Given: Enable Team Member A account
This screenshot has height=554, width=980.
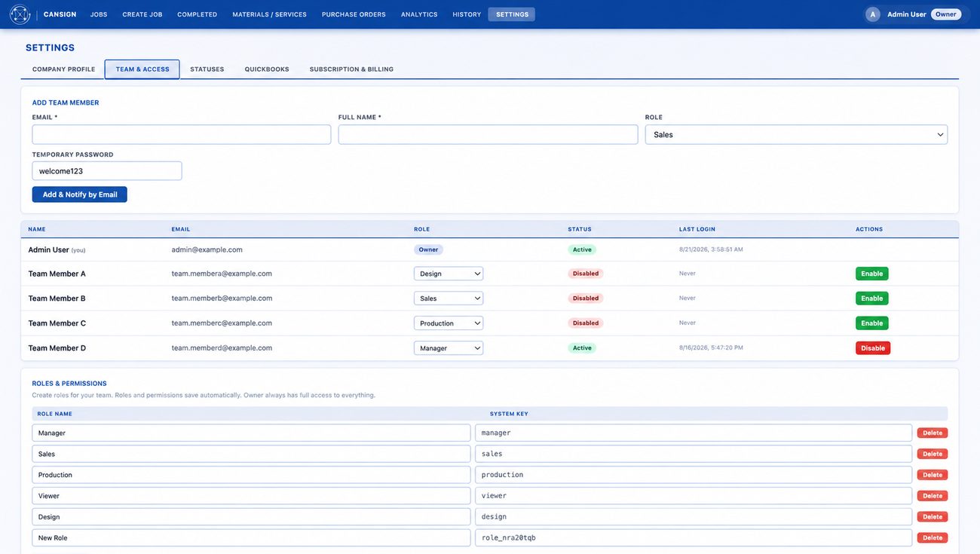Looking at the screenshot, I should click(872, 274).
